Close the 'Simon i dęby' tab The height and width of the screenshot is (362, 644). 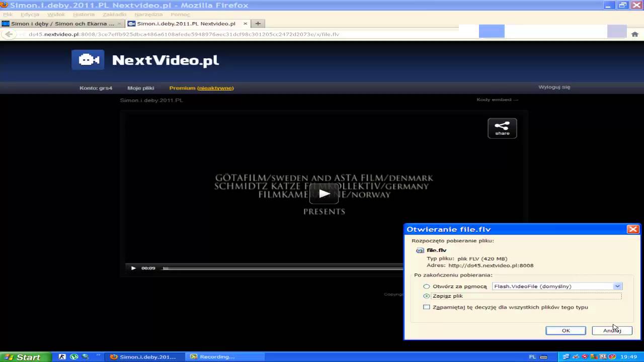point(119,24)
